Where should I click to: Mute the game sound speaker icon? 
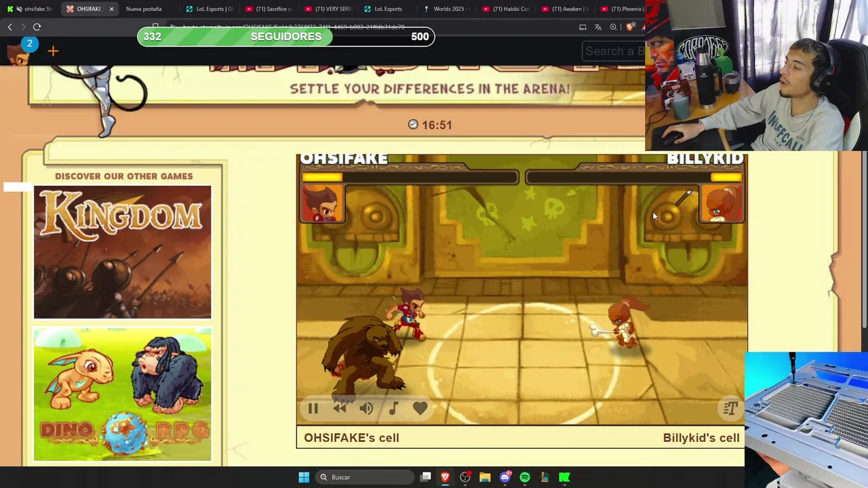(366, 408)
